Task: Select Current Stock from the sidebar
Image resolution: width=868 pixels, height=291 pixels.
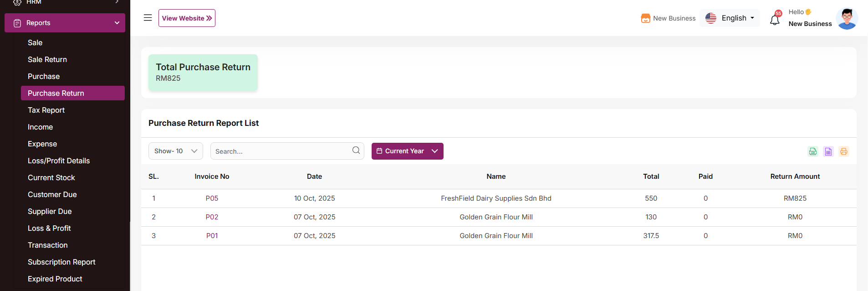Action: pyautogui.click(x=51, y=177)
